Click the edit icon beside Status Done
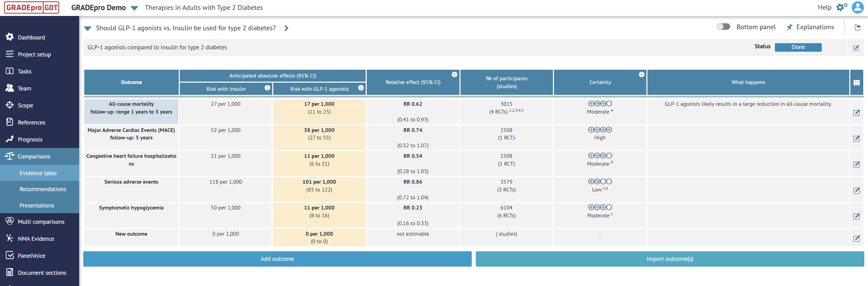The height and width of the screenshot is (286, 868). point(856,48)
